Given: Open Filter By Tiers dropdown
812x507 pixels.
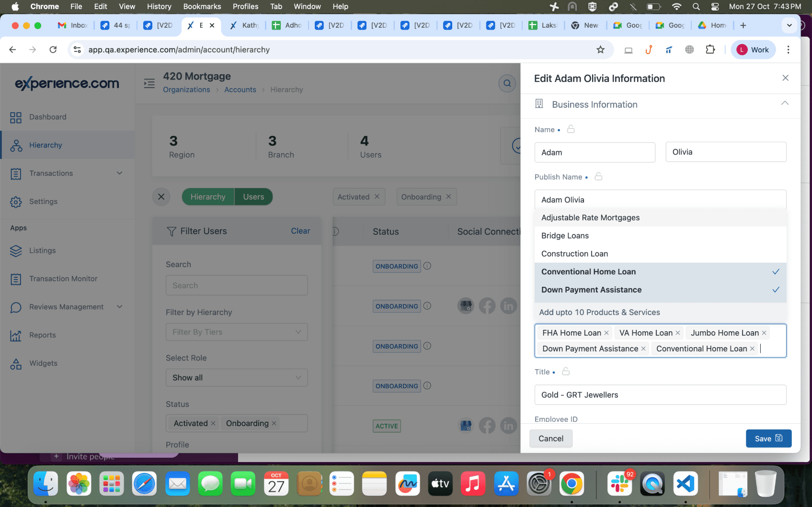Looking at the screenshot, I should (x=237, y=332).
